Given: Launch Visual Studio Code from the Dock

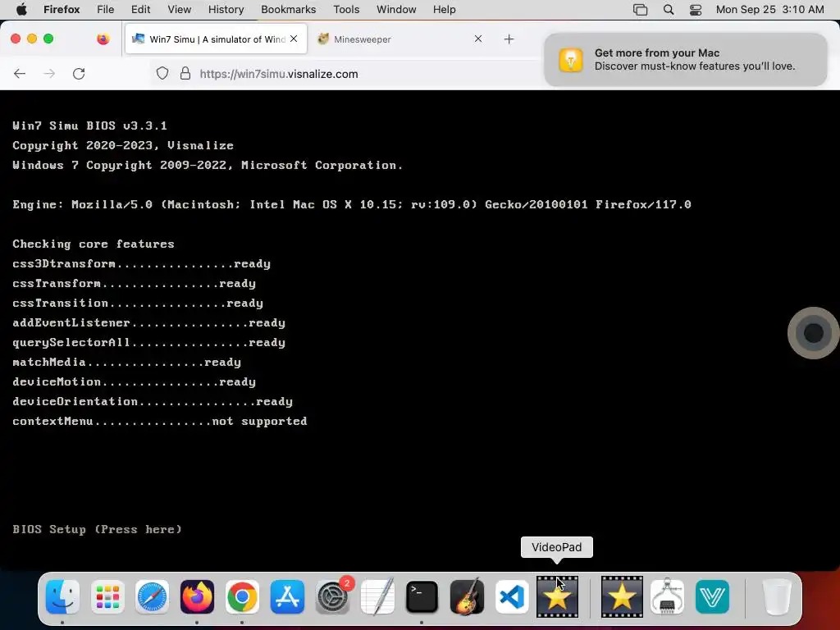Looking at the screenshot, I should point(512,596).
